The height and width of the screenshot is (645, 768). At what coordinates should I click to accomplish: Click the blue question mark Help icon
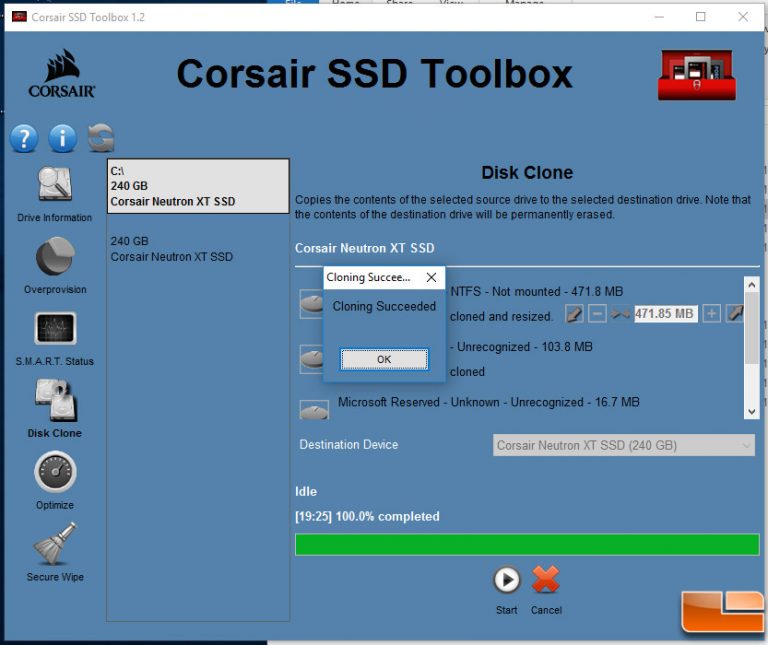coord(24,138)
